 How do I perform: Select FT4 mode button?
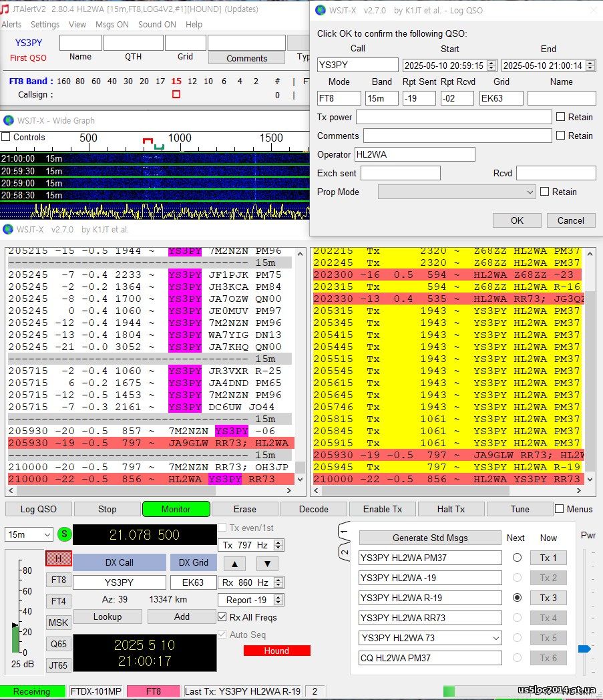point(59,601)
